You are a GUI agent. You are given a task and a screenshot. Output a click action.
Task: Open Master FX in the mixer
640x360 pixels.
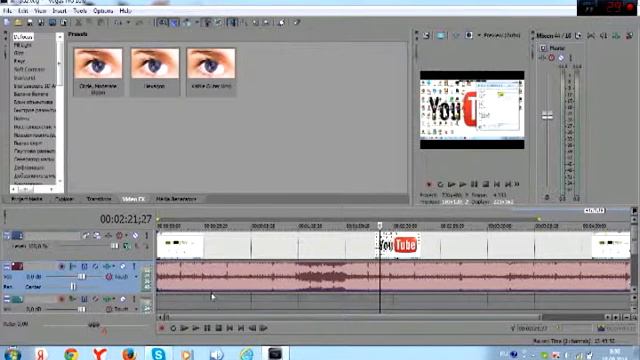click(542, 58)
